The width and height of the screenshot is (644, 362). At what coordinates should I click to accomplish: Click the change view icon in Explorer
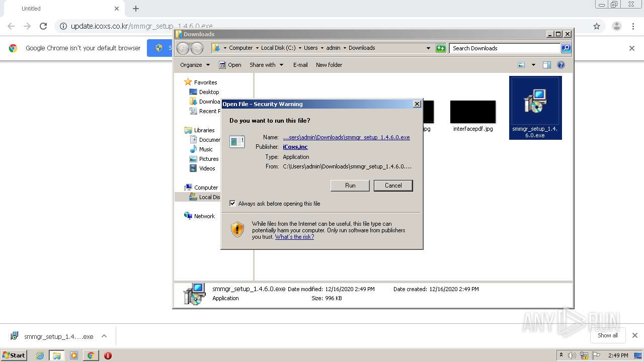pos(521,65)
